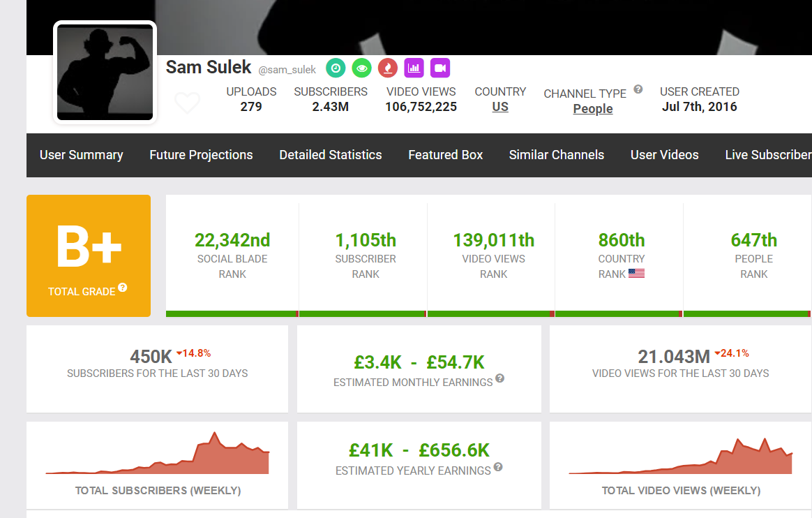The width and height of the screenshot is (812, 518).
Task: Click the Total Video Views (Weekly) chart
Action: pyautogui.click(x=680, y=456)
